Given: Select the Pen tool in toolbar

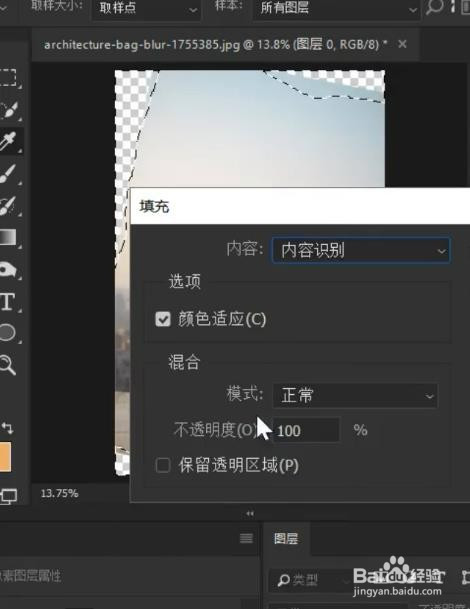Looking at the screenshot, I should [x=8, y=269].
